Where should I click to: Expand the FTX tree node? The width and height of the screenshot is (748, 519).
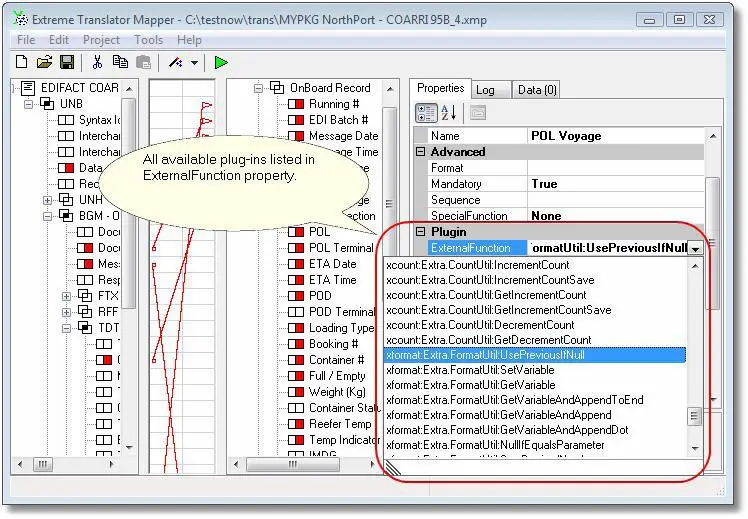(66, 296)
